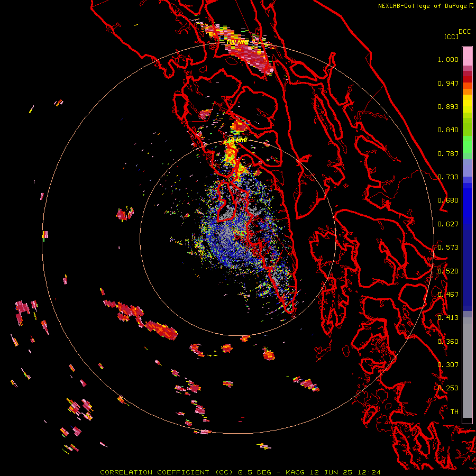The height and width of the screenshot is (476, 476).
Task: Click the 50 NMI range ring label
Action: tap(237, 140)
